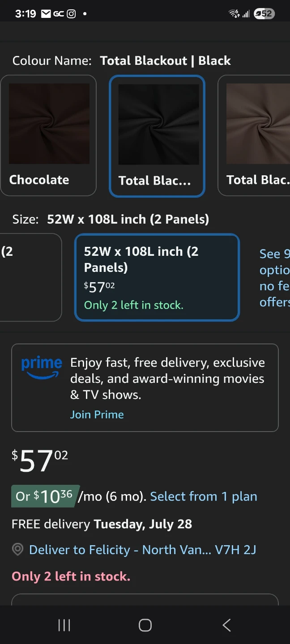Open the See options link beside sizes
Viewport: 290px width, 644px height.
click(x=274, y=278)
